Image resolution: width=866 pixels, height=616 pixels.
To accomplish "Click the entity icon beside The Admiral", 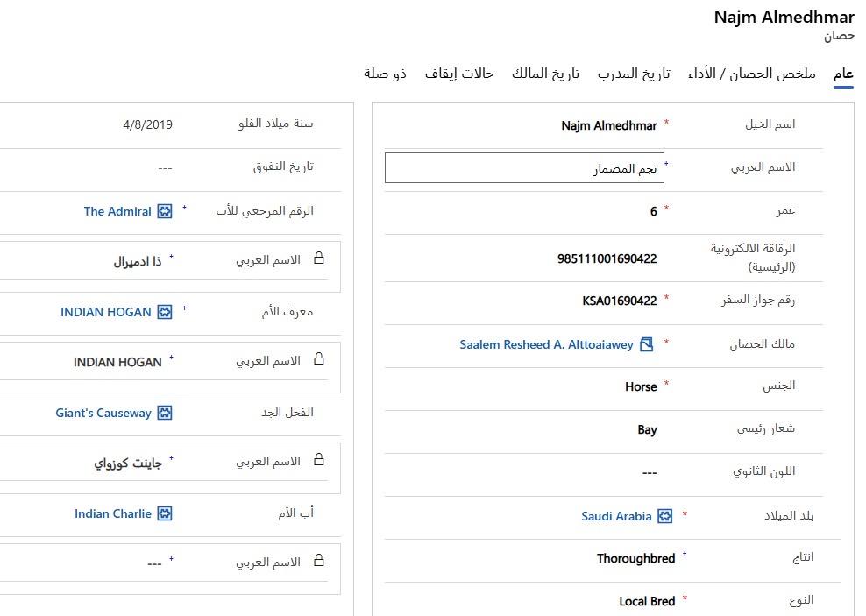I will [165, 211].
